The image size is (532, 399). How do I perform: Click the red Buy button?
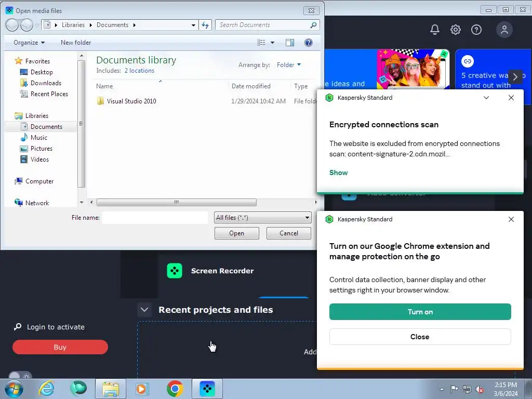(x=60, y=347)
